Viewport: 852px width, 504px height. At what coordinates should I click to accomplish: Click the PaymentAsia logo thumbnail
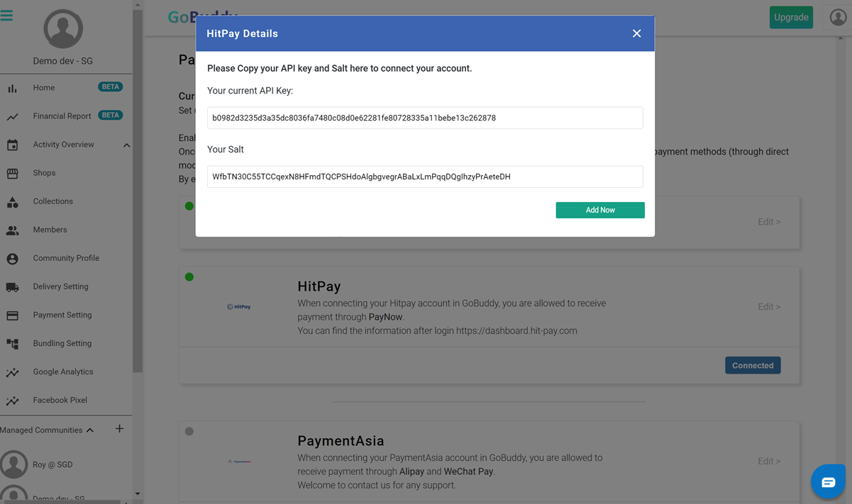[x=239, y=461]
